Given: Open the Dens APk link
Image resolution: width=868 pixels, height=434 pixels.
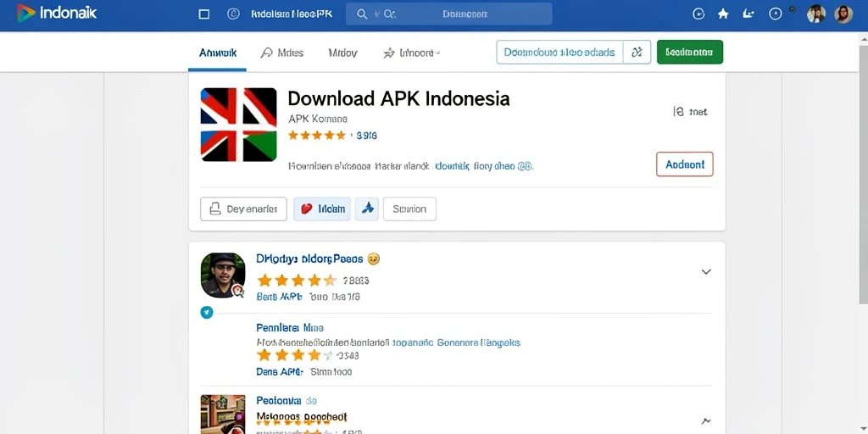Looking at the screenshot, I should pyautogui.click(x=280, y=372).
